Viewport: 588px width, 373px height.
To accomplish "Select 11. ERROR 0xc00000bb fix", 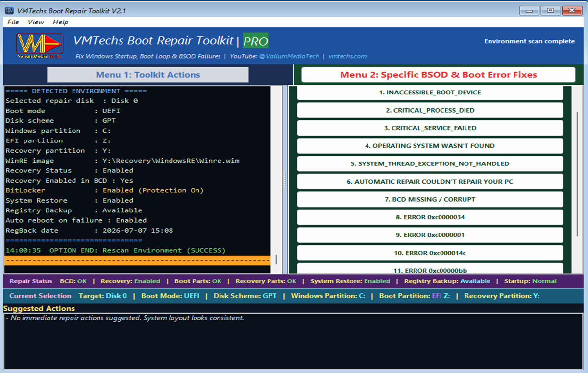I will tap(430, 269).
